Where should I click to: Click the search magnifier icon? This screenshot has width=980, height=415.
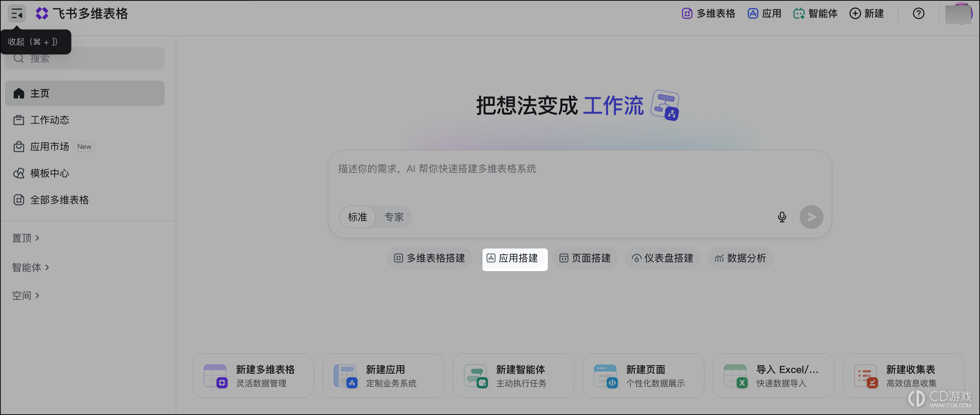pyautogui.click(x=19, y=58)
